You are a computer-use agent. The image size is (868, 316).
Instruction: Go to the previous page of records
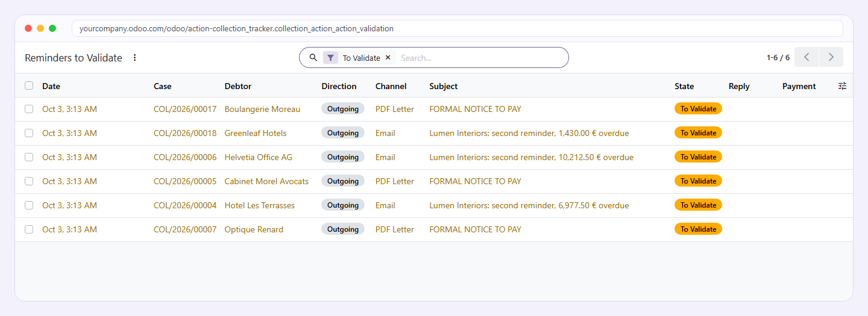pyautogui.click(x=807, y=57)
